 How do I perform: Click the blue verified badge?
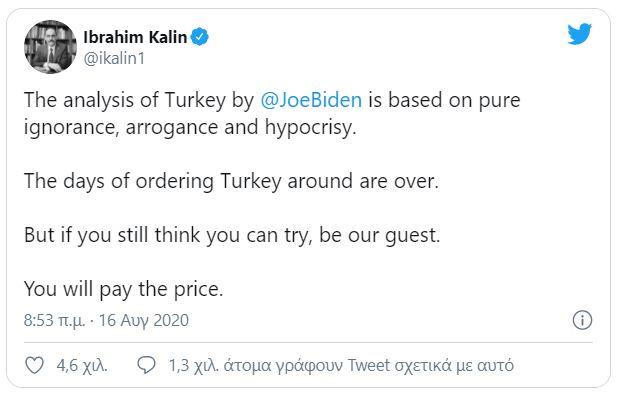[200, 37]
